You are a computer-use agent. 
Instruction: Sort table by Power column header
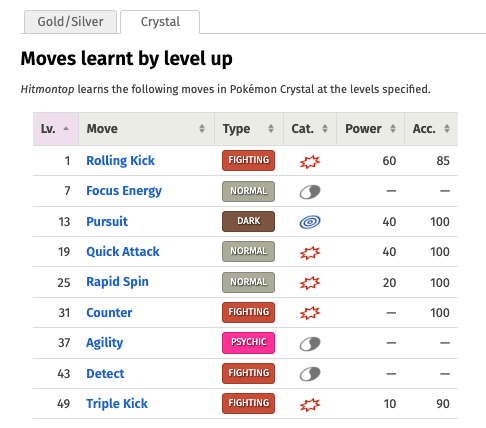370,129
